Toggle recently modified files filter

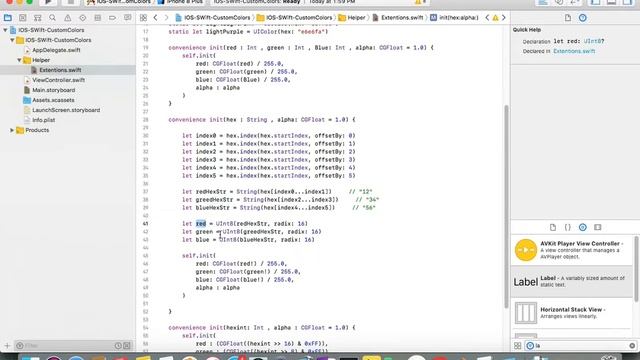[x=118, y=346]
